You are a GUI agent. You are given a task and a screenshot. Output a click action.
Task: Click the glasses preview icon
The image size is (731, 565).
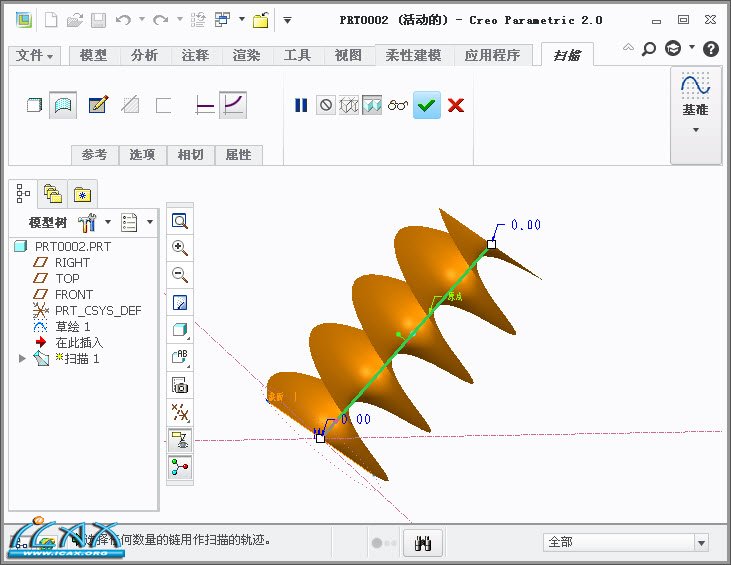click(x=399, y=105)
